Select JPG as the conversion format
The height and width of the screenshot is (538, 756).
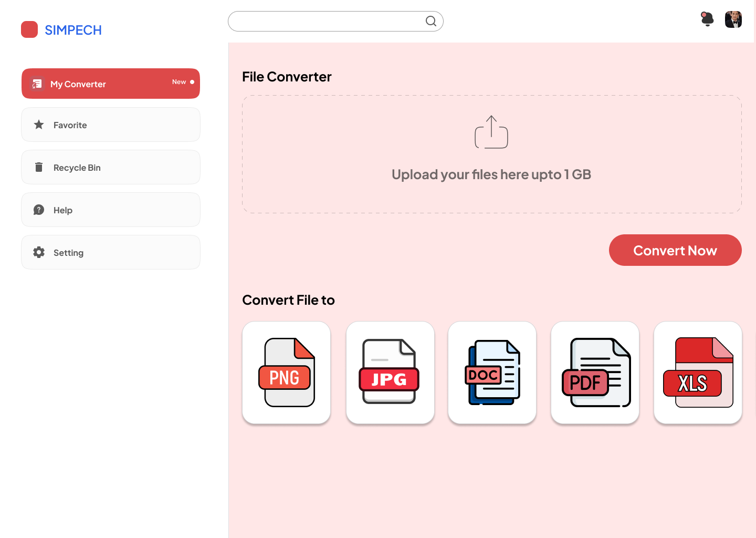click(390, 373)
